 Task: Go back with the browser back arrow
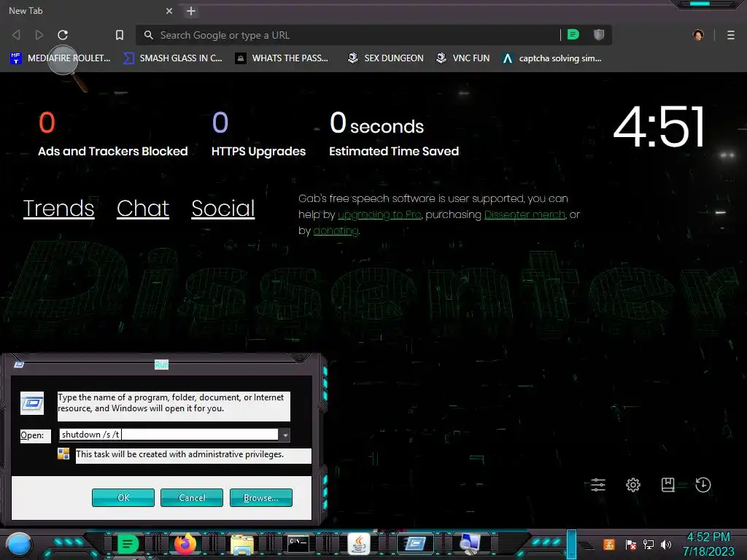pos(16,35)
